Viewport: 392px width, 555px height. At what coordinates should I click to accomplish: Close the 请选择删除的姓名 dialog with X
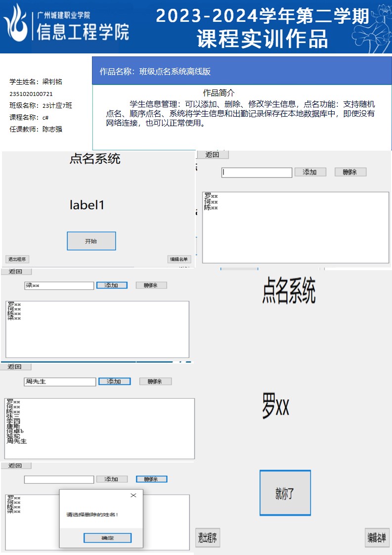tap(133, 495)
